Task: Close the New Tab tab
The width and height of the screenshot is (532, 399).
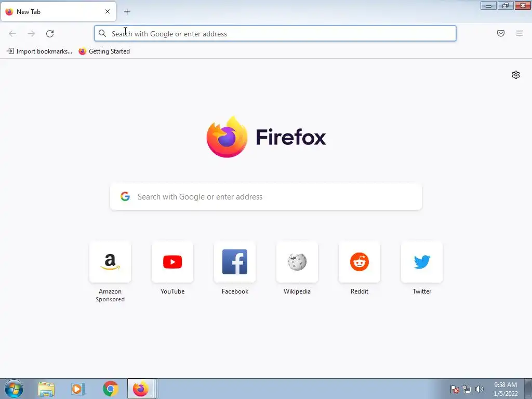Action: click(108, 11)
